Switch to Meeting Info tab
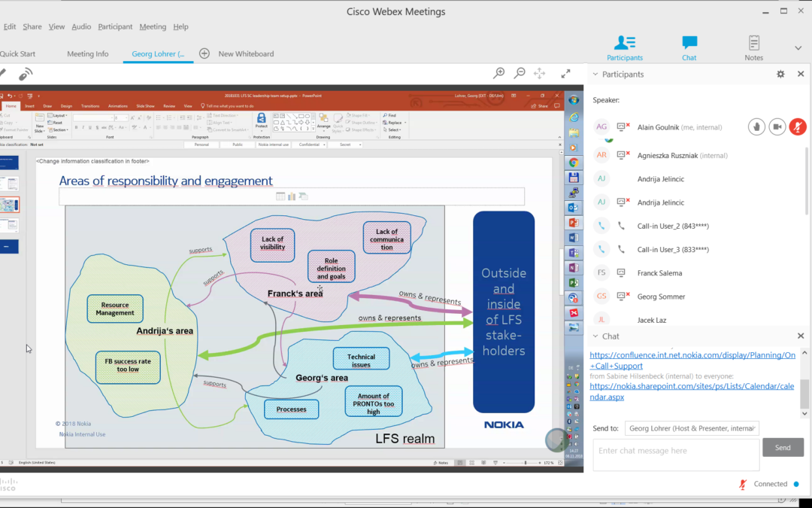The image size is (812, 508). point(87,53)
